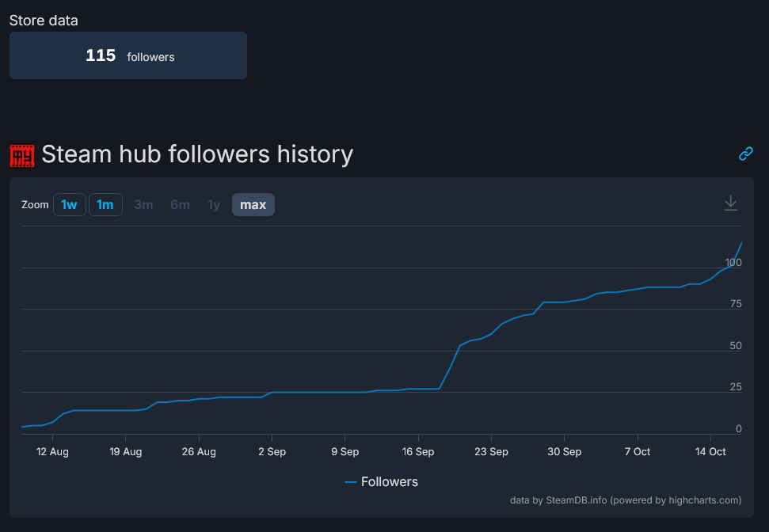
Task: Select the 3m zoom range
Action: point(143,204)
